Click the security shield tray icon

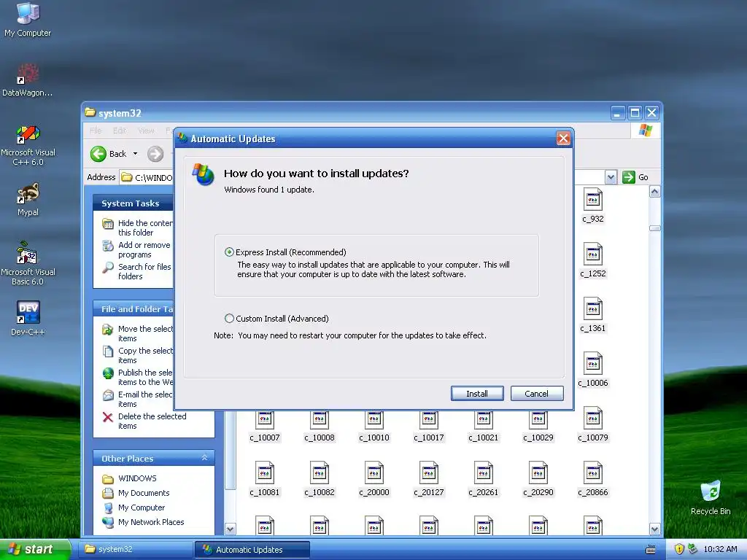679,549
